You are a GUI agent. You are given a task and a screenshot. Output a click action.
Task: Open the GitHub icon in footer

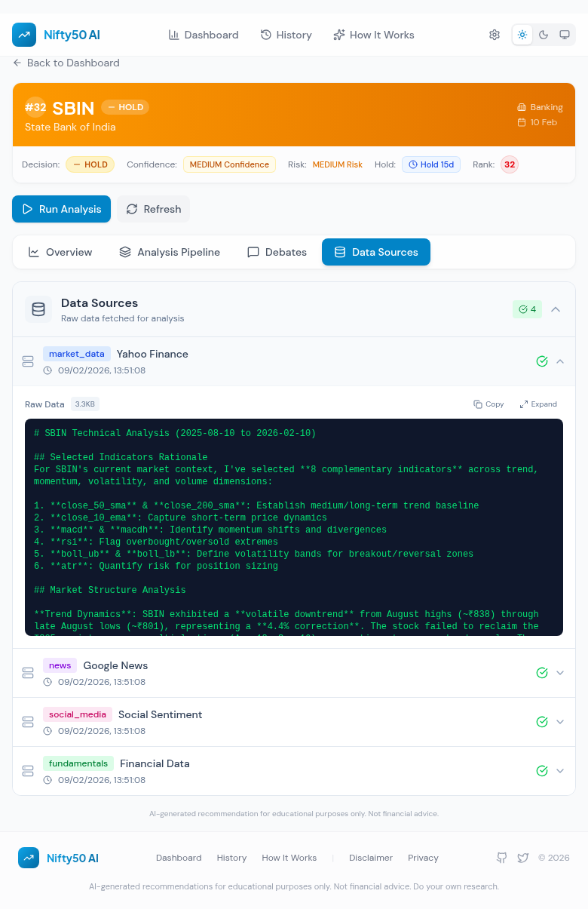[x=502, y=858]
